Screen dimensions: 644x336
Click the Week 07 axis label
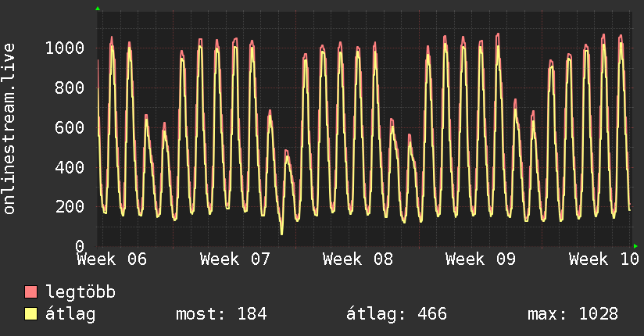[x=235, y=259]
